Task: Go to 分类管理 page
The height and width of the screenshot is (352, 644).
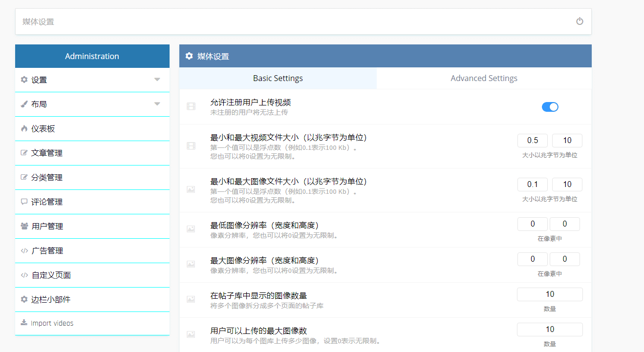Action: tap(92, 178)
